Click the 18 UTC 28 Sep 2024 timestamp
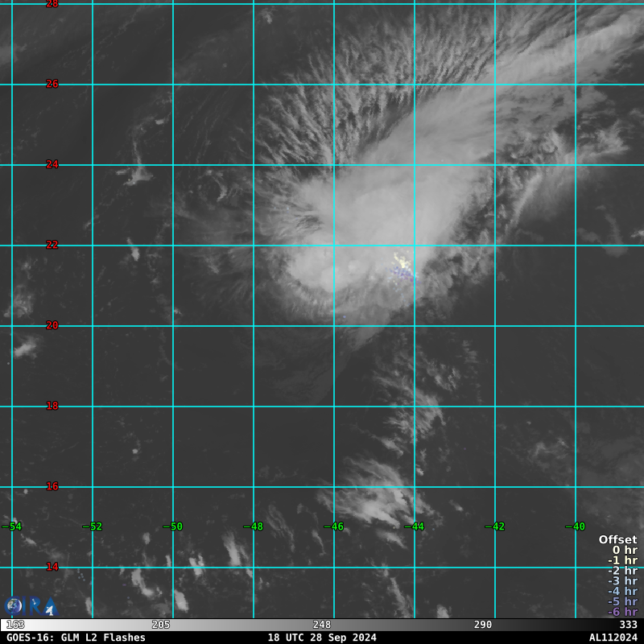Viewport: 644px width, 644px height. tap(322, 638)
